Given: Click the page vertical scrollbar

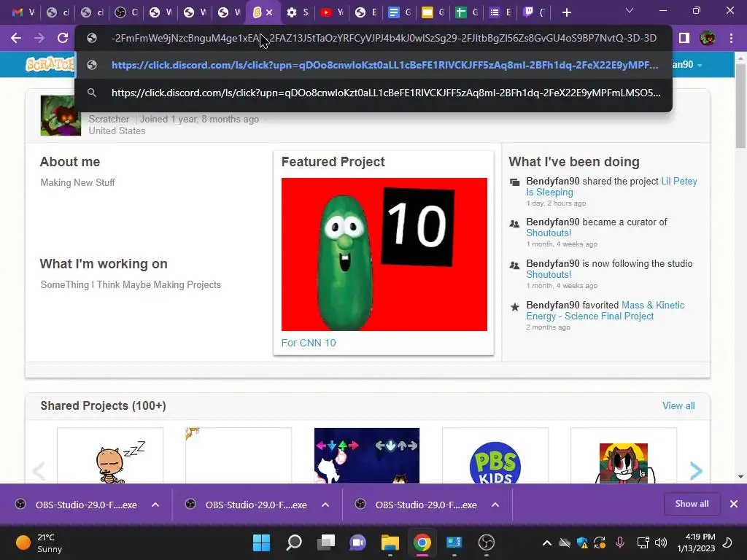Looking at the screenshot, I should coord(740,107).
